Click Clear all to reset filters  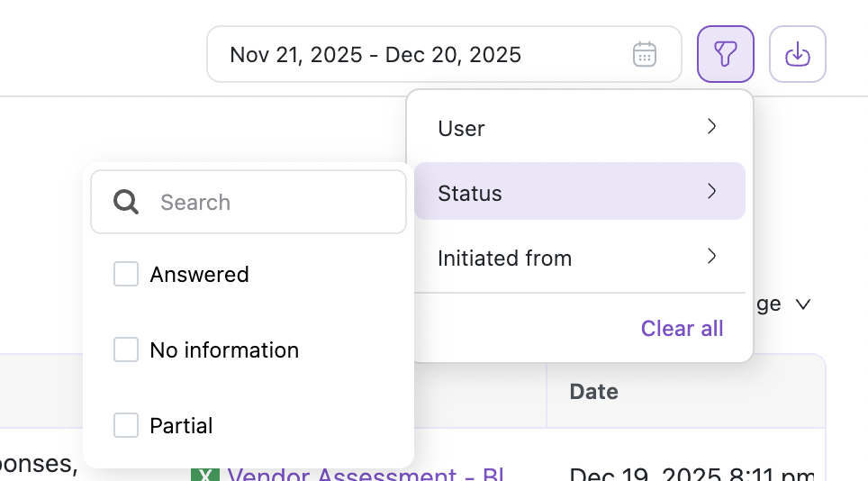(682, 329)
